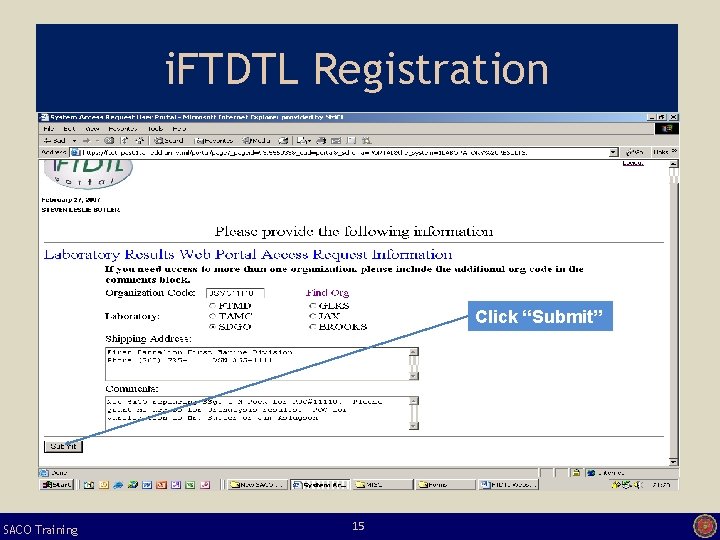Viewport: 720px width, 540px height.
Task: Click the volume icon in the system tray
Action: click(x=640, y=484)
